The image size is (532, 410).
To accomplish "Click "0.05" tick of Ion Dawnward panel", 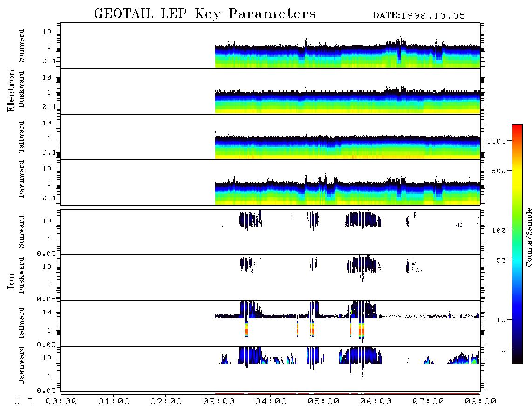I will pyautogui.click(x=46, y=390).
